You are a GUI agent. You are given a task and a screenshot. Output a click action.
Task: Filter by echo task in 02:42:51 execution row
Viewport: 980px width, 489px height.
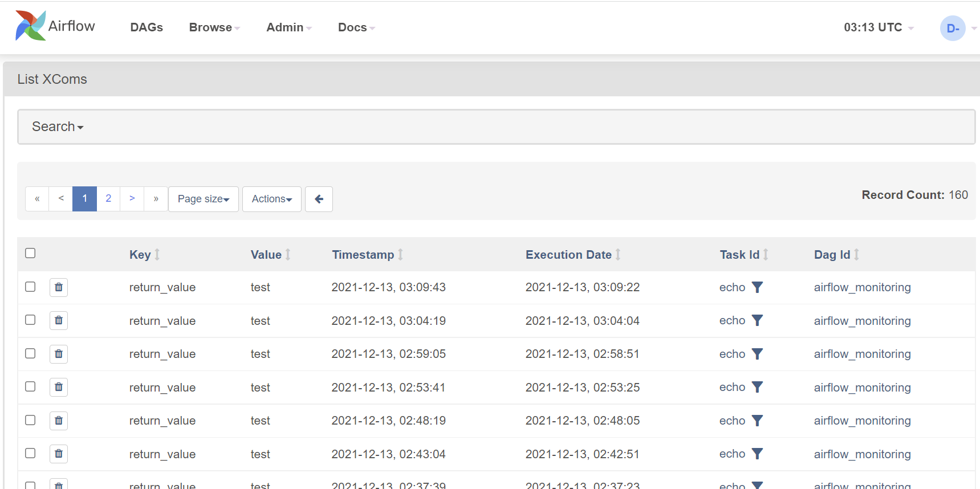(x=757, y=454)
